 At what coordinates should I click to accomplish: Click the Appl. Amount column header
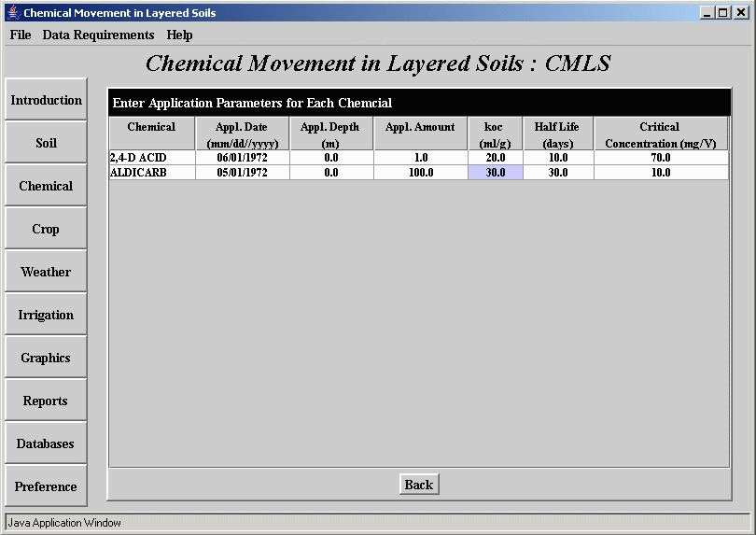click(420, 134)
